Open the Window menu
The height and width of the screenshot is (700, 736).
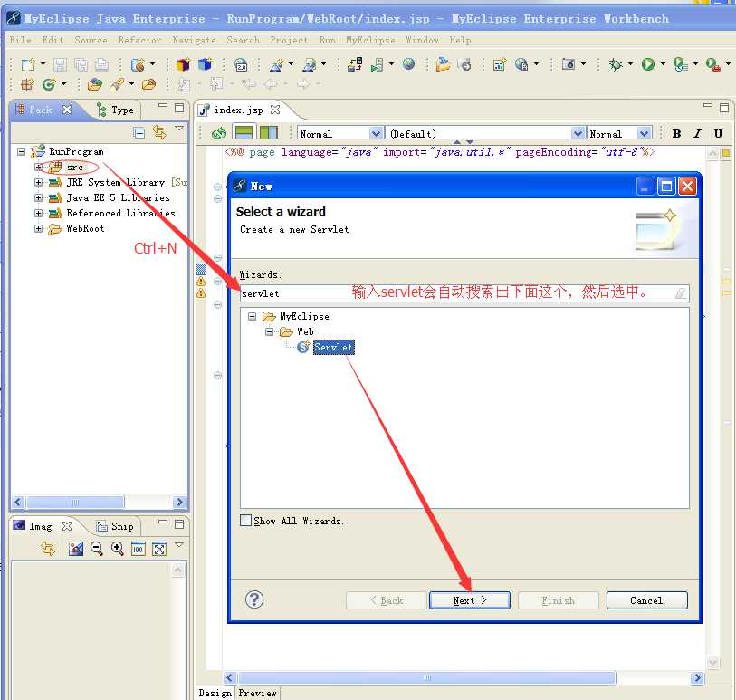[x=422, y=41]
